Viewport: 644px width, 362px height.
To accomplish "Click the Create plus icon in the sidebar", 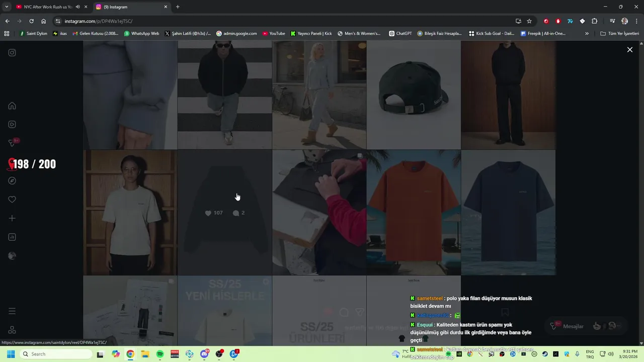I will pyautogui.click(x=12, y=218).
